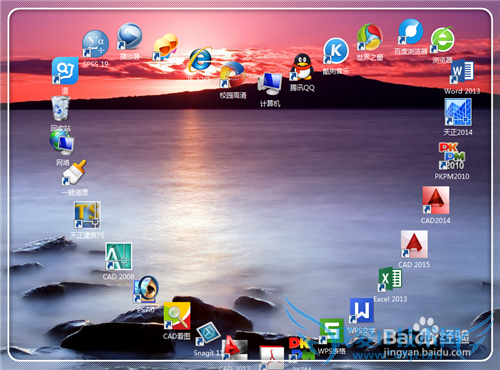The height and width of the screenshot is (370, 500).
Task: Launch the 世界之窗 browser shortcut
Action: (x=369, y=37)
